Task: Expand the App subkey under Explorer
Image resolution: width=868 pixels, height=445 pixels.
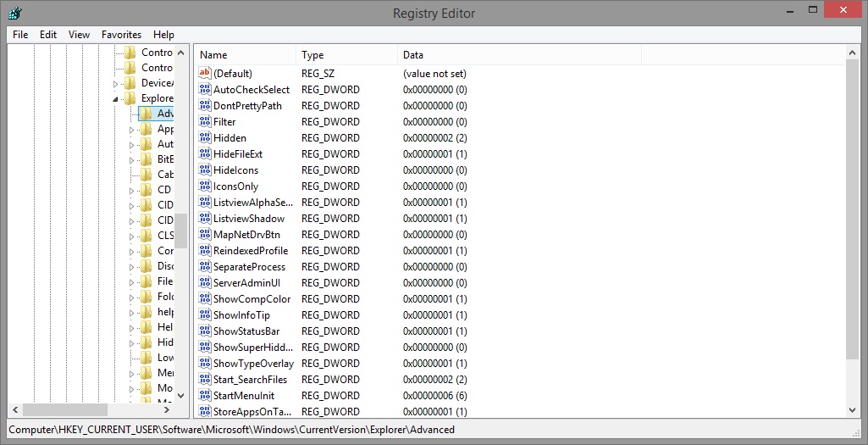Action: click(x=132, y=130)
